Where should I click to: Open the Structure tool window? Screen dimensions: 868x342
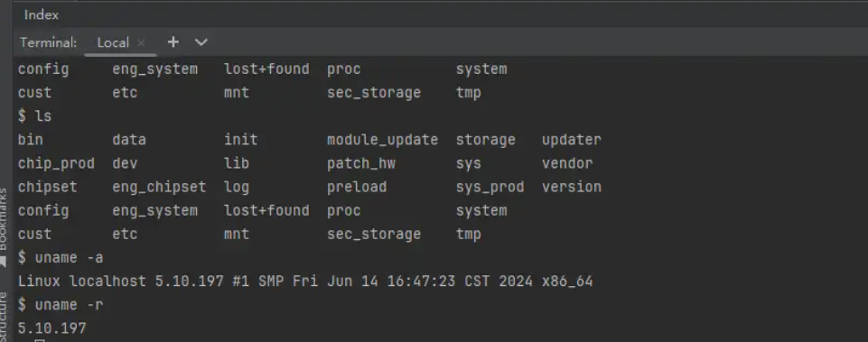coord(5,317)
